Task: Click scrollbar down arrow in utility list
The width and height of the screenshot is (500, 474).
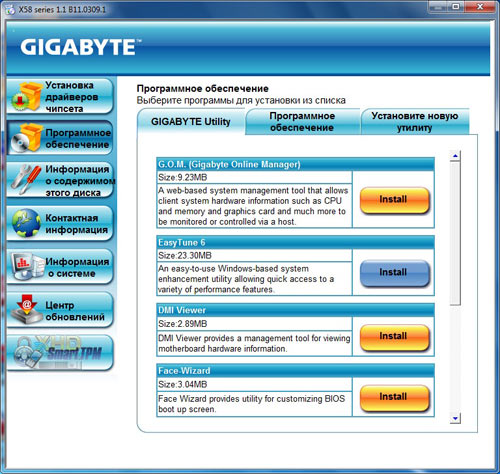Action: (x=455, y=418)
